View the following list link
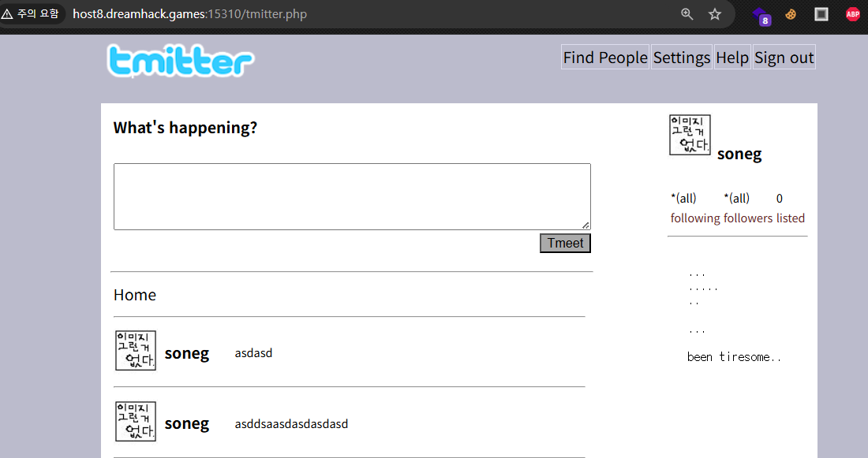The width and height of the screenshot is (868, 458). (694, 218)
